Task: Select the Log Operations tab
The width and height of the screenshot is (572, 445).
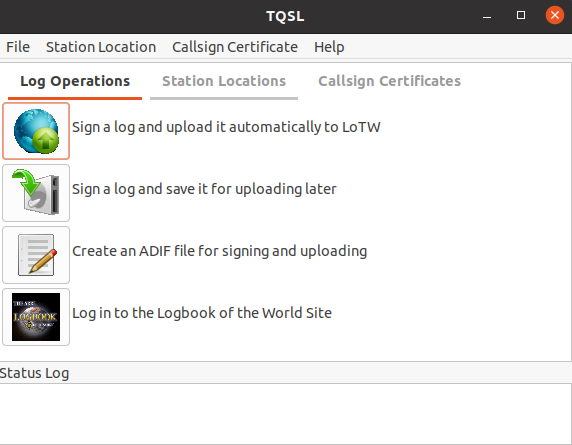Action: coord(75,81)
